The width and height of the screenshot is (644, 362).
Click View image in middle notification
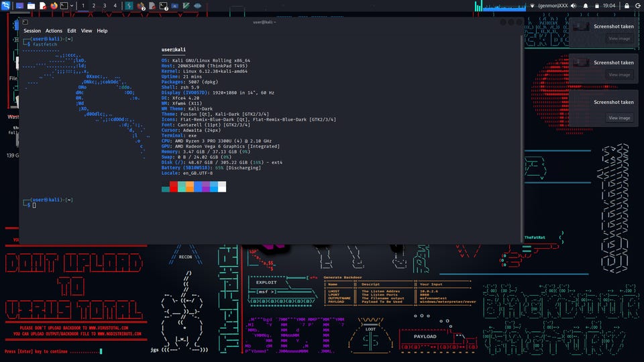(x=619, y=74)
